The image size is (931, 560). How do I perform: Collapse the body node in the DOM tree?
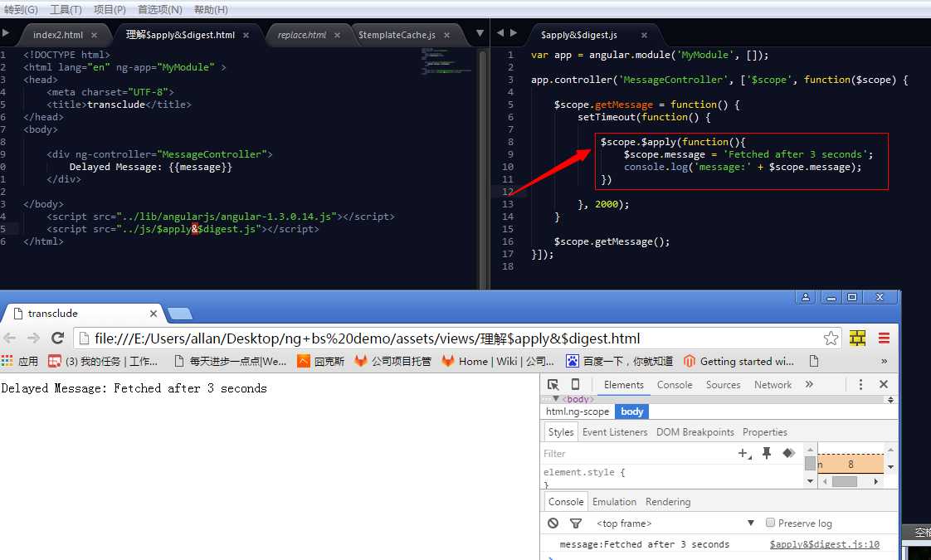pos(556,399)
